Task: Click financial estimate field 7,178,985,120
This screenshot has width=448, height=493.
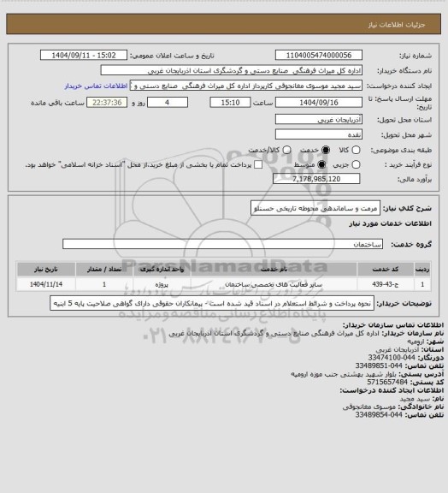Action: click(316, 179)
